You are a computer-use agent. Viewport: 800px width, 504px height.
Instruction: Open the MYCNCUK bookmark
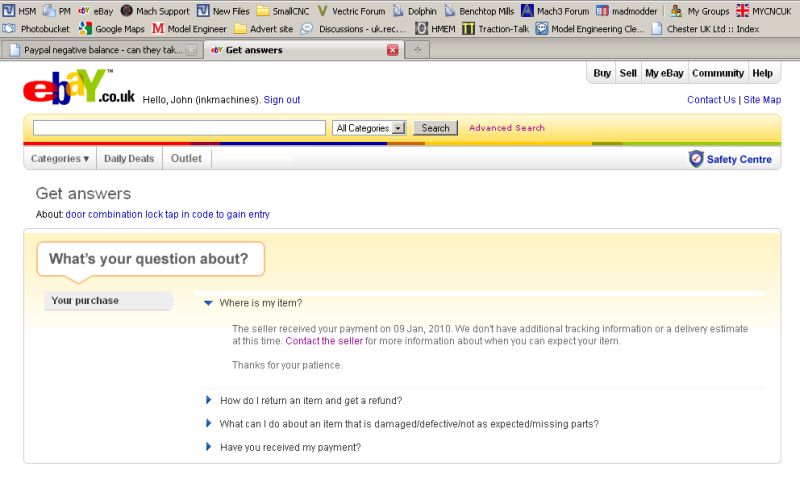click(764, 11)
